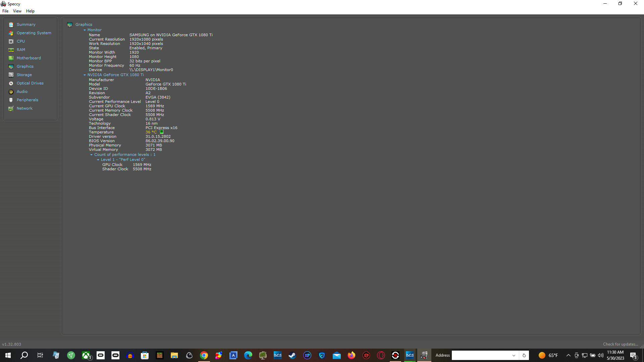644x362 pixels.
Task: Go to the Audio section
Action: (22, 92)
